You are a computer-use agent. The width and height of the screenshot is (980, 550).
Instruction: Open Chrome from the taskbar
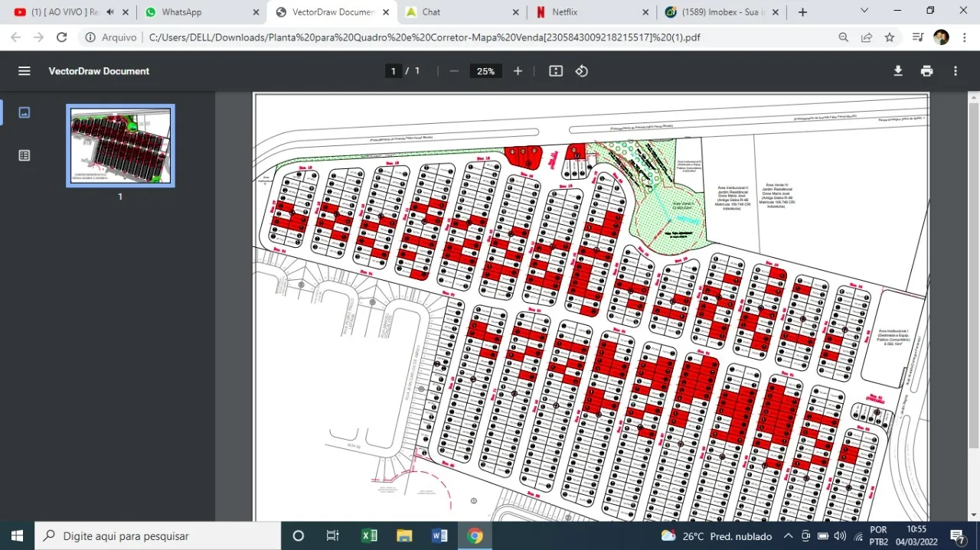pos(475,535)
